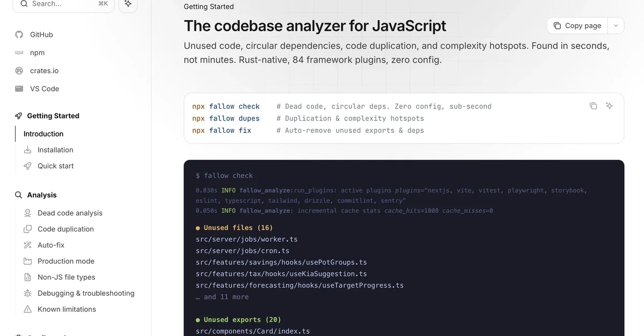Click the AI sparkle assistant button beside search
This screenshot has width=644, height=336.
coord(128,4)
